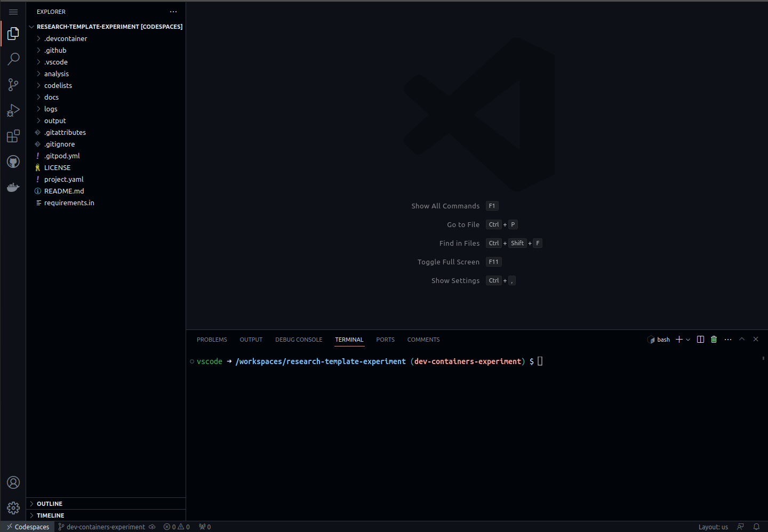Select the bash terminal instance

coord(659,340)
